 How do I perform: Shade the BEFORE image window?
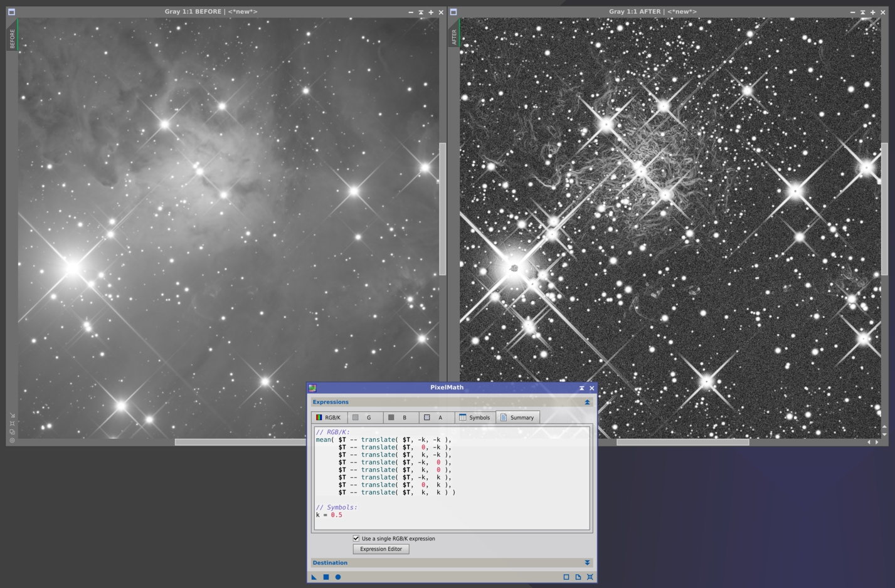point(421,12)
